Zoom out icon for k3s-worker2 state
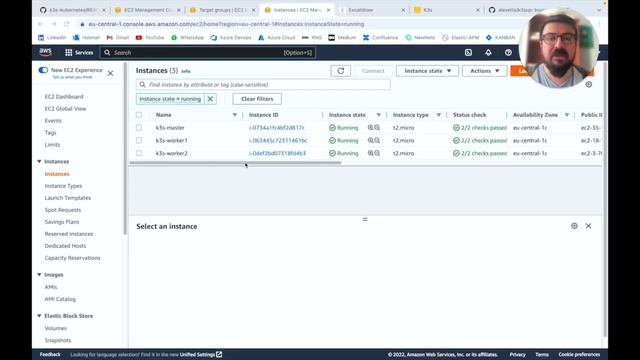640x360 pixels. click(x=377, y=153)
